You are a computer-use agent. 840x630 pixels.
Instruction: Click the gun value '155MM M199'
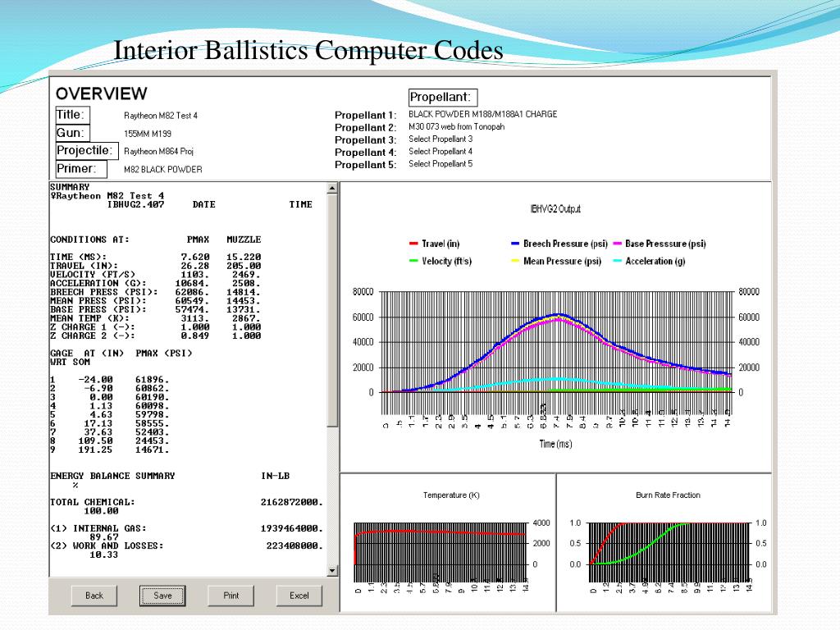(148, 134)
